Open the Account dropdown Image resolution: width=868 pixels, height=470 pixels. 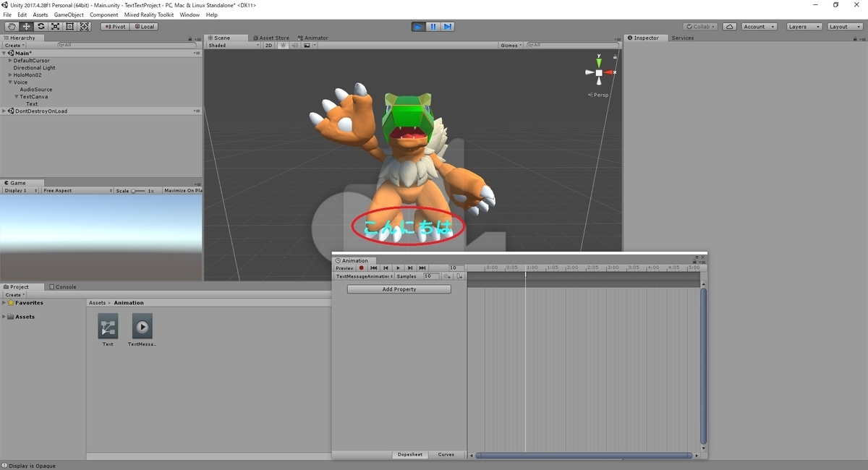(x=759, y=27)
